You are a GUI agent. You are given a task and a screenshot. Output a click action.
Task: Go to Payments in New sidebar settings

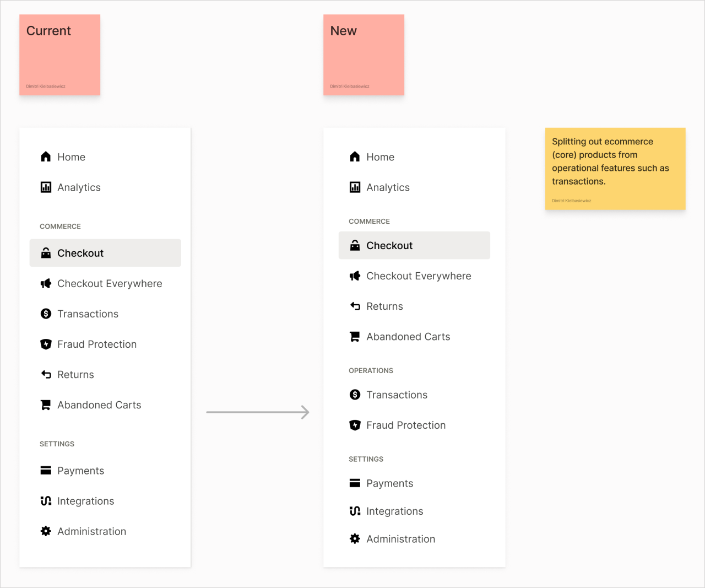coord(389,483)
